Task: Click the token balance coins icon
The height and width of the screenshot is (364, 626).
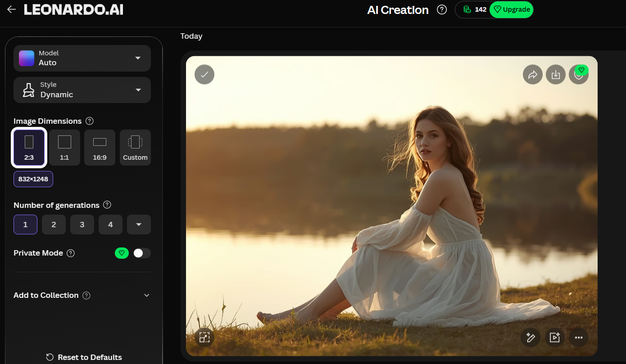Action: (x=467, y=9)
